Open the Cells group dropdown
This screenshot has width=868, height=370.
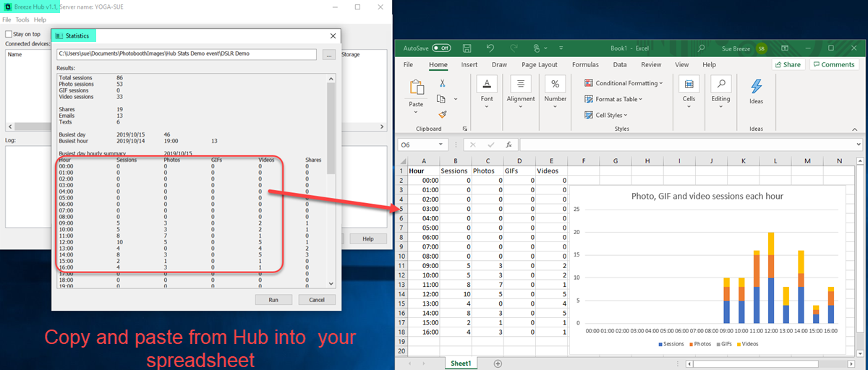[x=689, y=91]
